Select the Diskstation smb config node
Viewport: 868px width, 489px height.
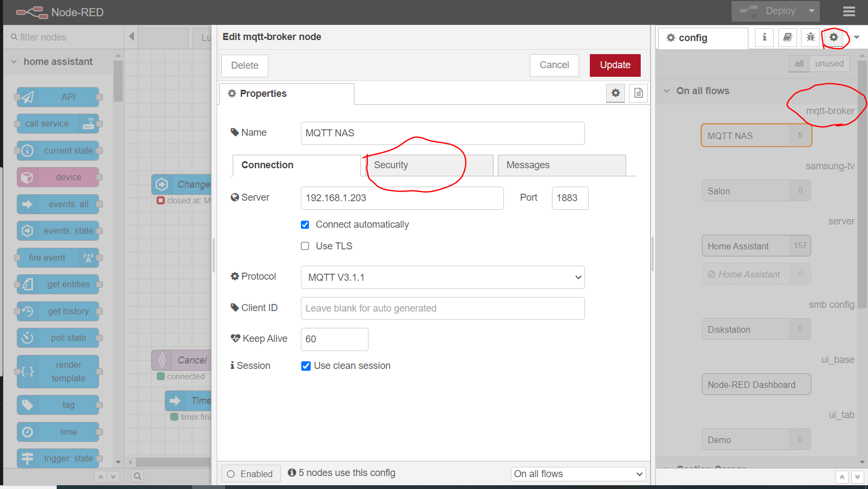[x=756, y=329]
